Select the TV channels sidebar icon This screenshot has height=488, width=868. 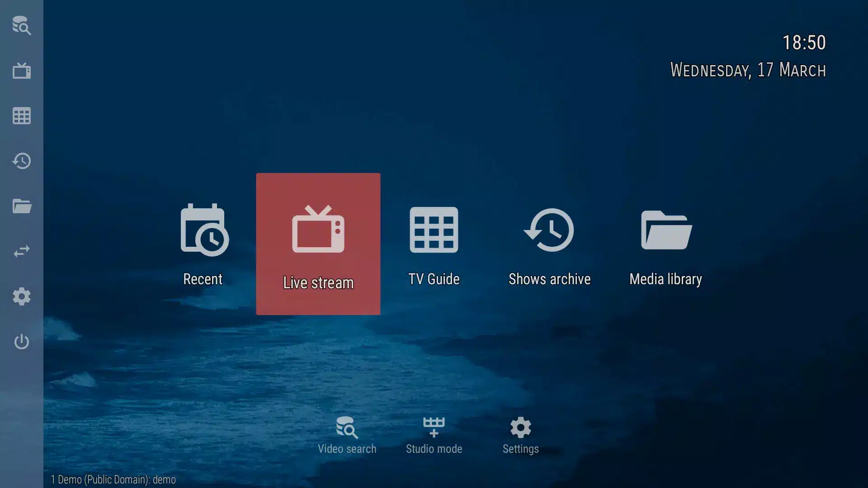pos(21,70)
